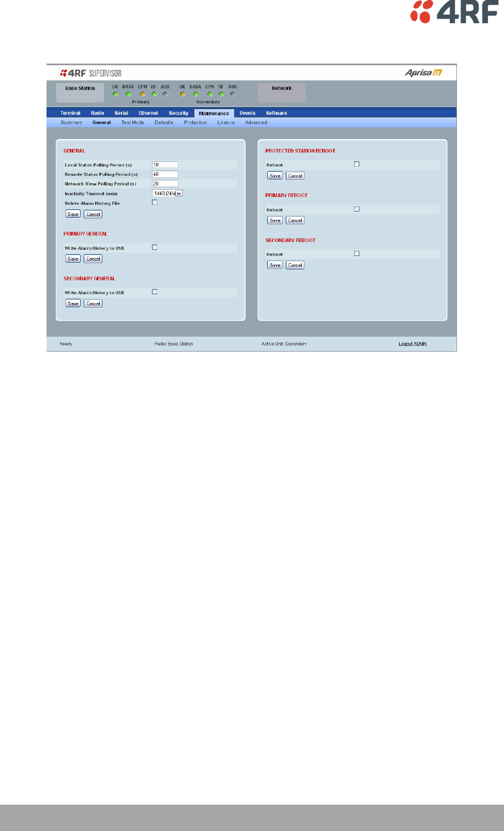Cancel the Secondary Reboot section

pos(295,265)
